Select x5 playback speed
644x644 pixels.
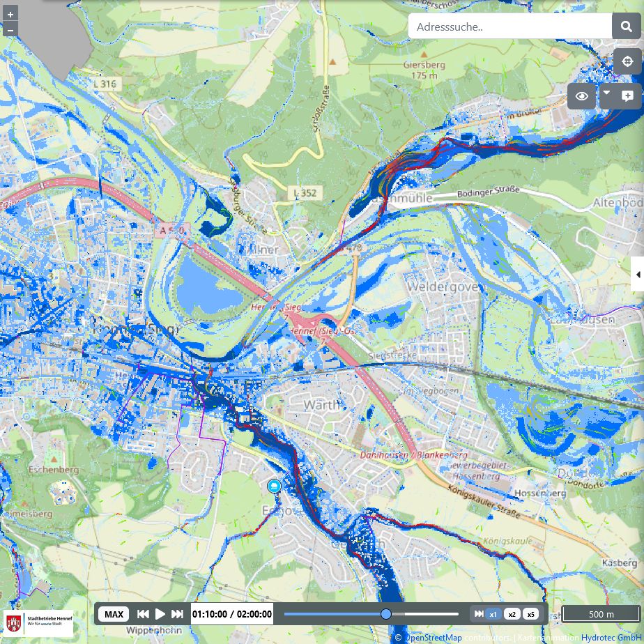pyautogui.click(x=531, y=614)
